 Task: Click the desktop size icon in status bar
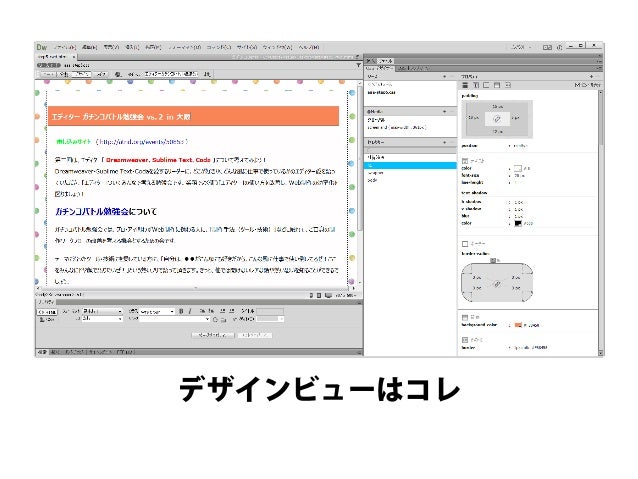[x=328, y=295]
